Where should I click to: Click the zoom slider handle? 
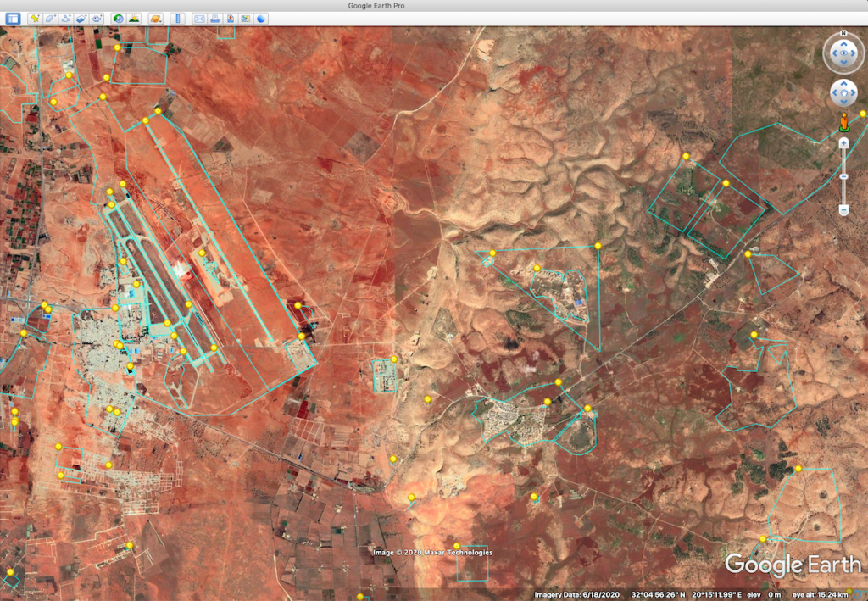coord(843,176)
